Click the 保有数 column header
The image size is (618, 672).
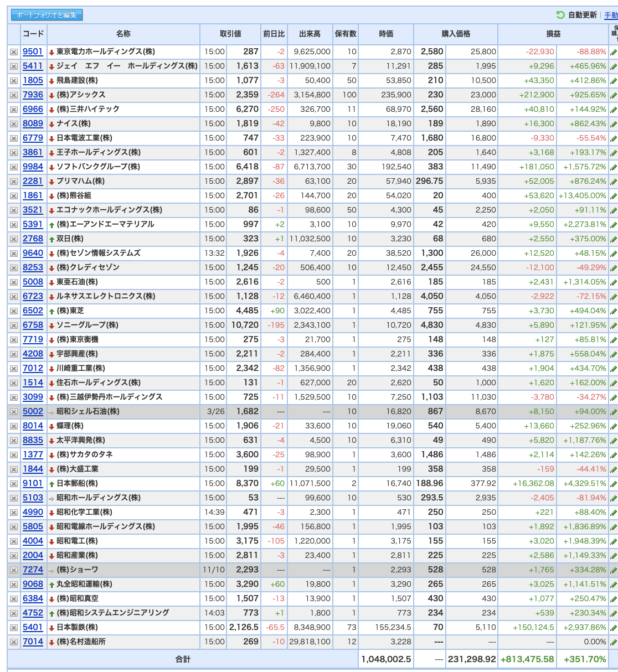pyautogui.click(x=346, y=34)
